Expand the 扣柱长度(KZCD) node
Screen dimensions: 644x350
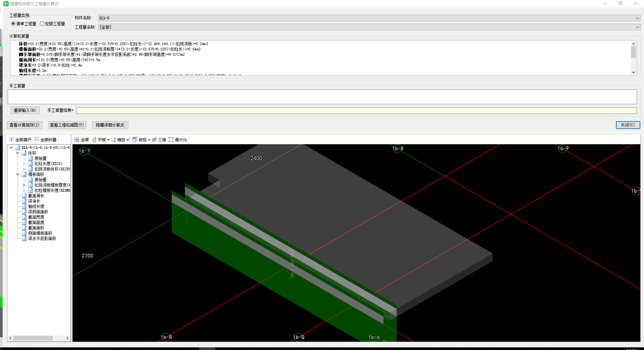coord(24,164)
